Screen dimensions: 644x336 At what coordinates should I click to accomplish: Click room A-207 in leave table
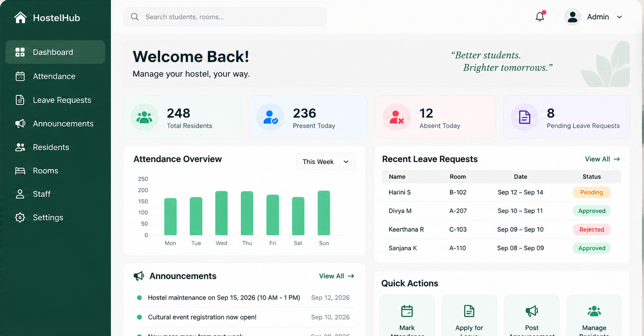[458, 211]
